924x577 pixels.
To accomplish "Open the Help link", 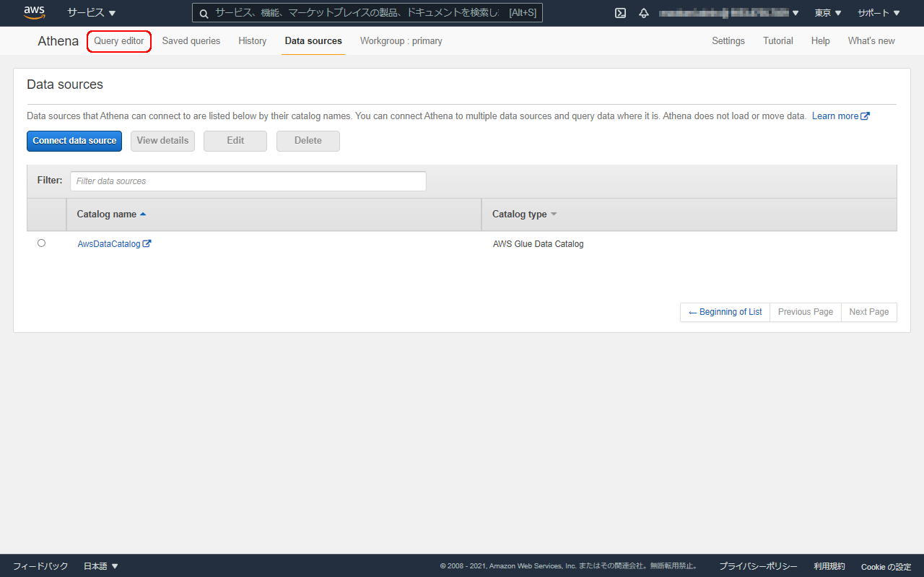I will pos(821,41).
